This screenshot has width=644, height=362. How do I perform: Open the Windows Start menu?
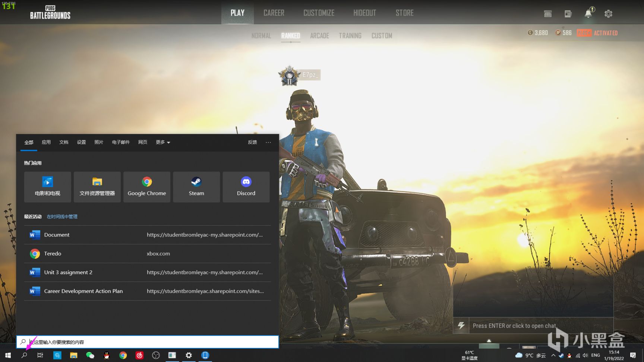pyautogui.click(x=8, y=355)
